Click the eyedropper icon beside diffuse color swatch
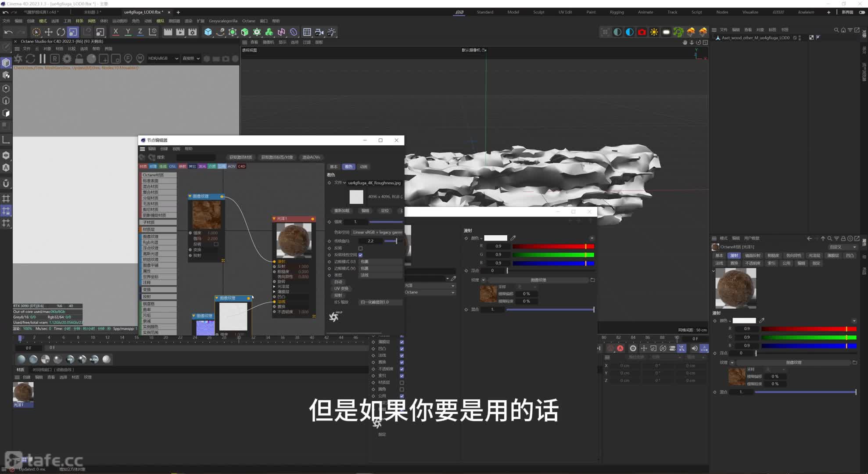Screen dimensions: 868x474 [762, 320]
